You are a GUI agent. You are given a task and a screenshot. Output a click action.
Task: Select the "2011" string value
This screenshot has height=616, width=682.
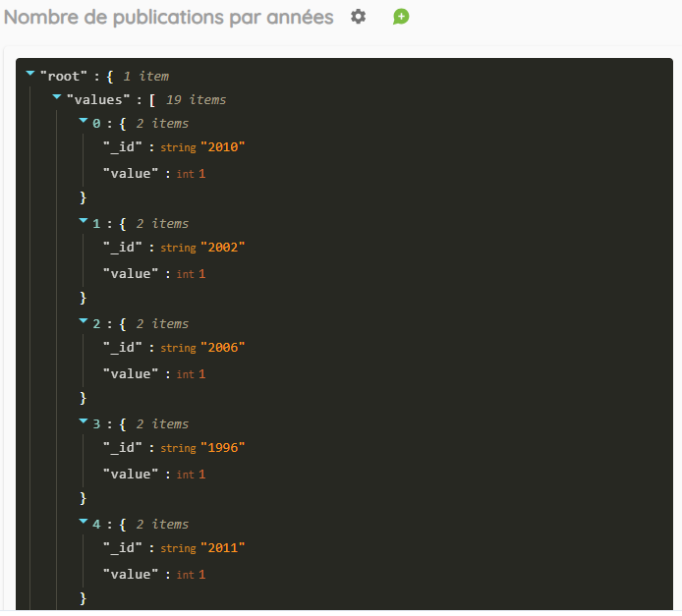(223, 548)
